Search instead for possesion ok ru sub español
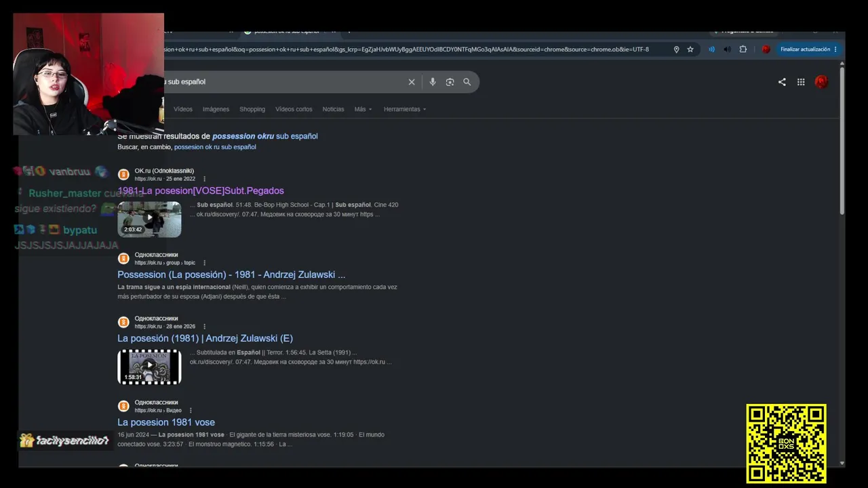Viewport: 868px width, 488px height. click(x=215, y=147)
